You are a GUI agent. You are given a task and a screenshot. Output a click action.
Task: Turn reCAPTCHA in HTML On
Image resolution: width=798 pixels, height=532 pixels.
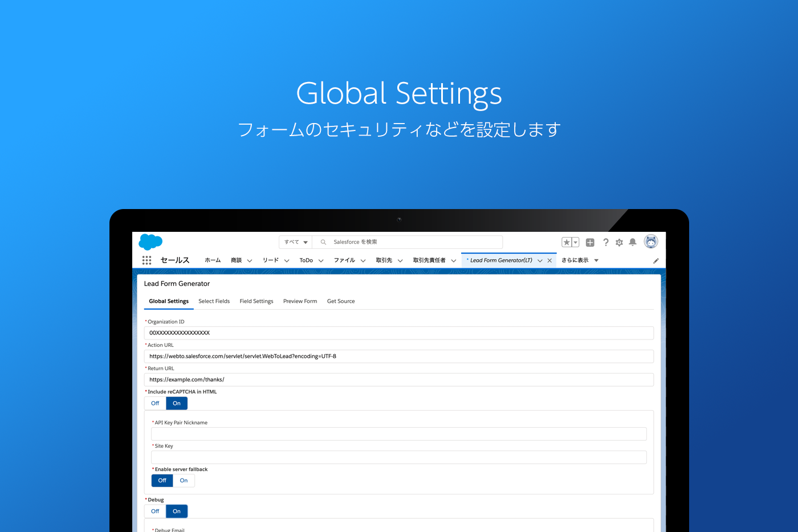(x=177, y=403)
